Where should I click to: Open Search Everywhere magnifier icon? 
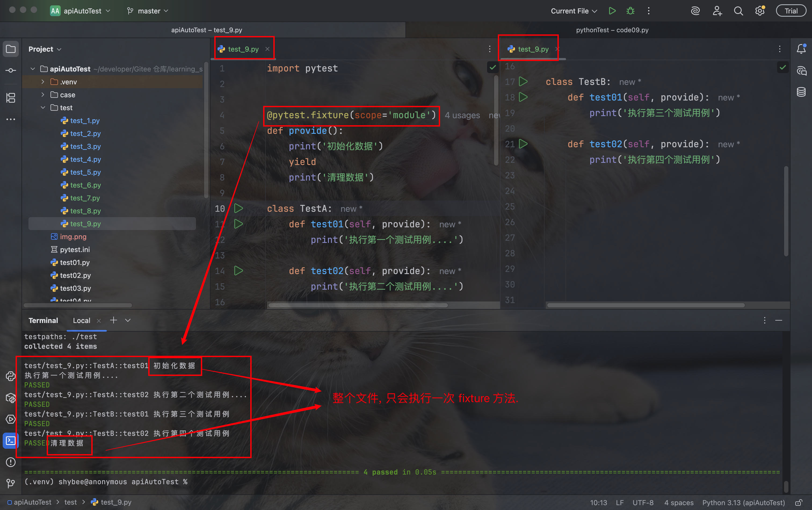738,11
